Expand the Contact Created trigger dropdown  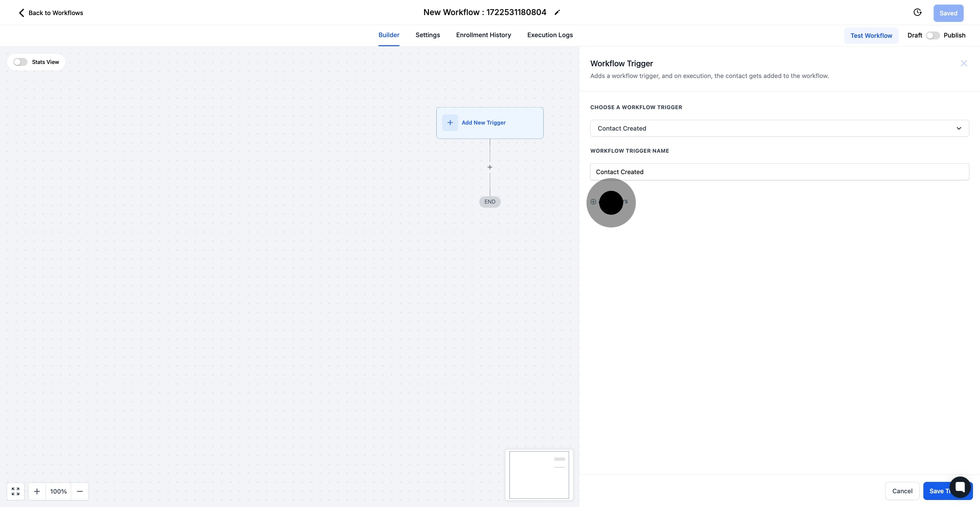pyautogui.click(x=779, y=129)
